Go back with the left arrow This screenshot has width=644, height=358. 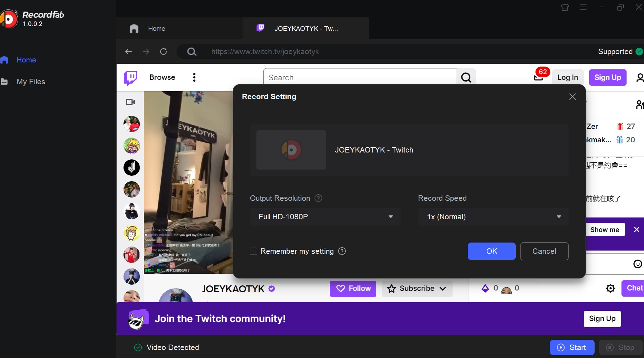point(128,52)
